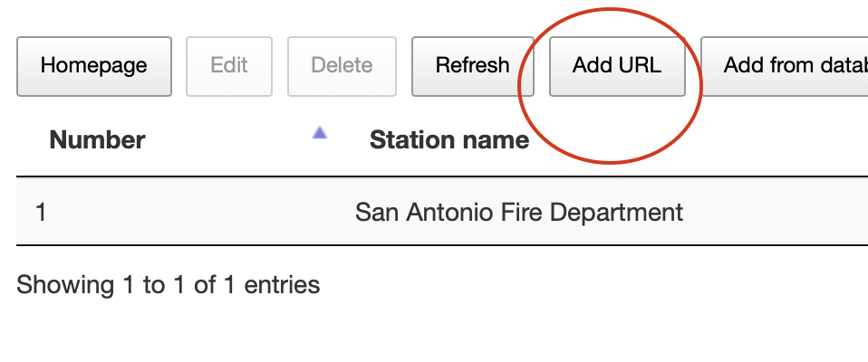
Task: Click the Showing 1 to 1 entries text
Action: 169,285
